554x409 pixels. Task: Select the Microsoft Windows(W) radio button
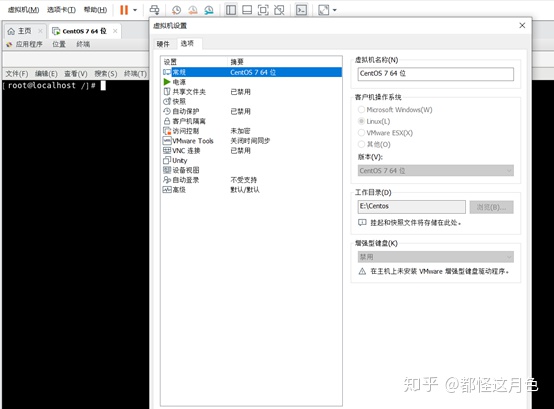361,109
